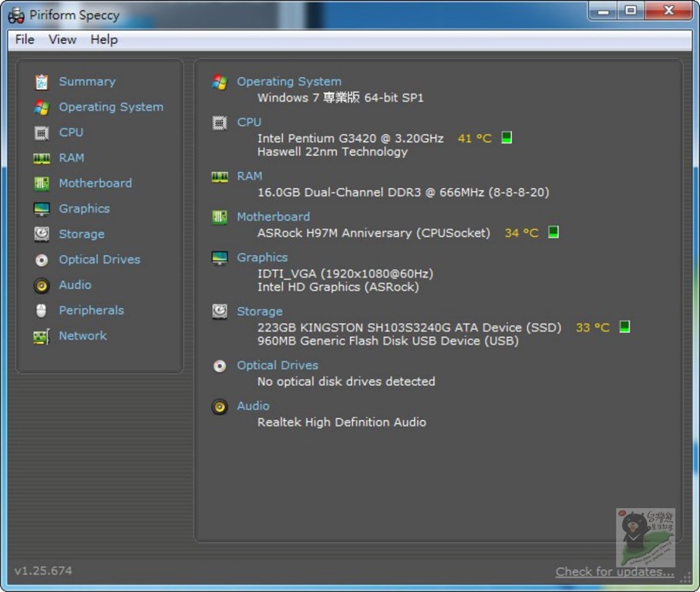This screenshot has width=700, height=592.
Task: Open the Optical Drives heading link in summary
Action: (x=278, y=365)
